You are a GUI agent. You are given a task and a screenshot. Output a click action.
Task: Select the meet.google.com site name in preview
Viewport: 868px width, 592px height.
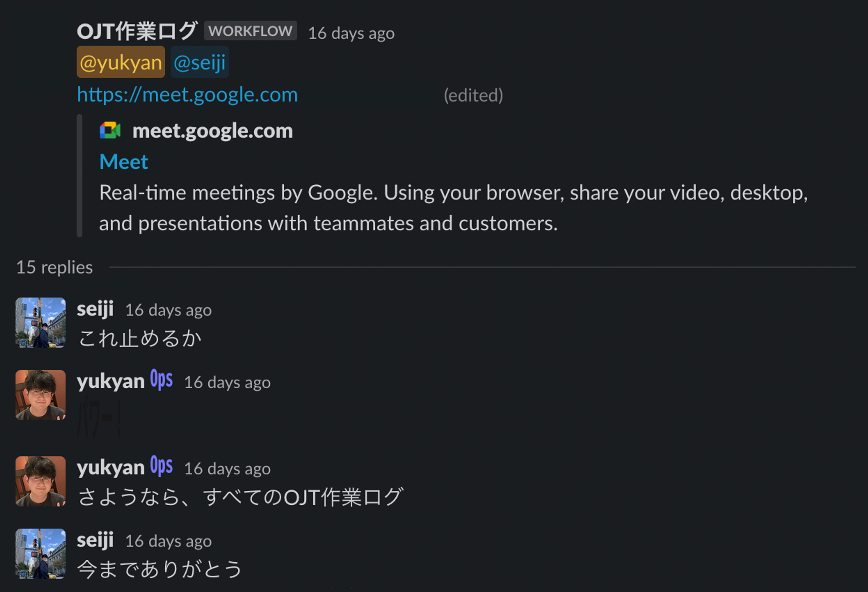pos(212,130)
